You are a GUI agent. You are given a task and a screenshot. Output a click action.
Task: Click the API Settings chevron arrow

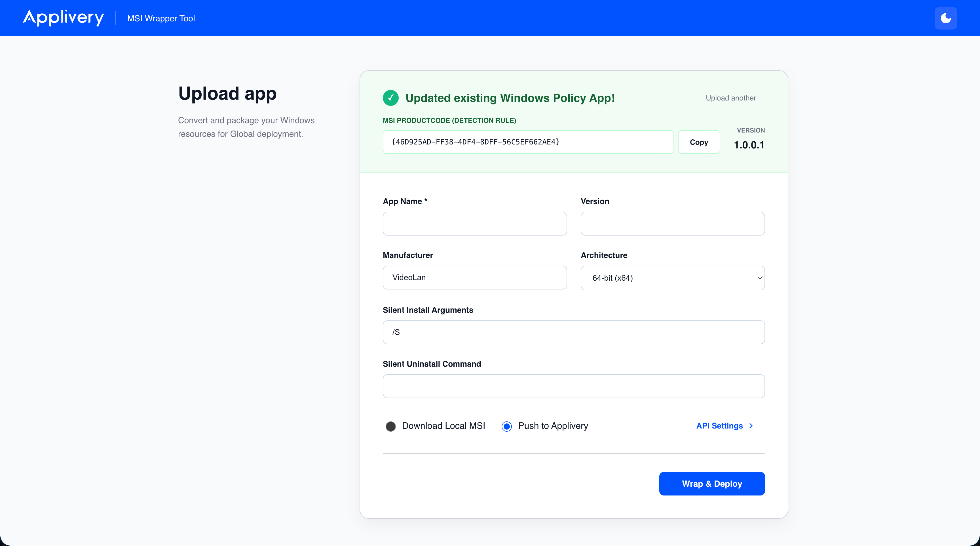click(751, 426)
